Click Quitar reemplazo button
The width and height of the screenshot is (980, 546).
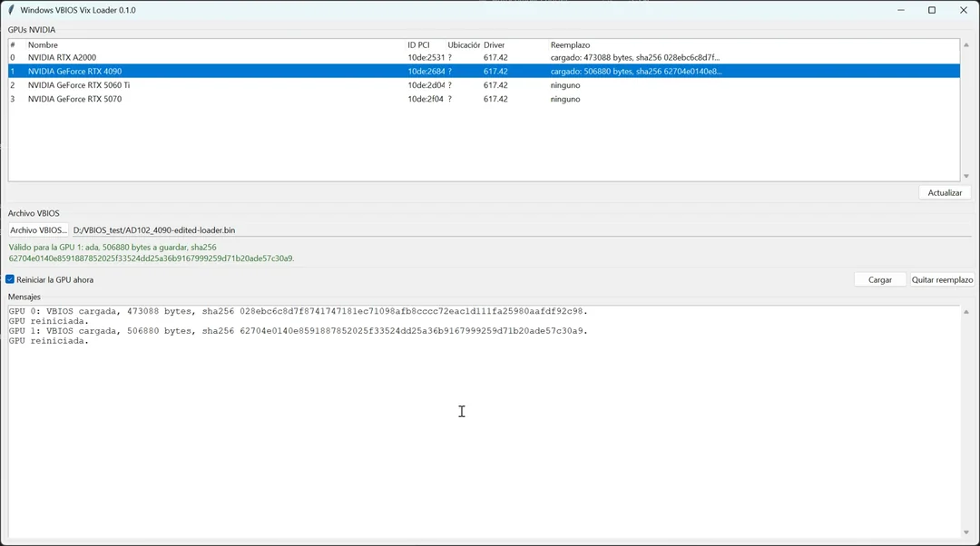(x=942, y=280)
